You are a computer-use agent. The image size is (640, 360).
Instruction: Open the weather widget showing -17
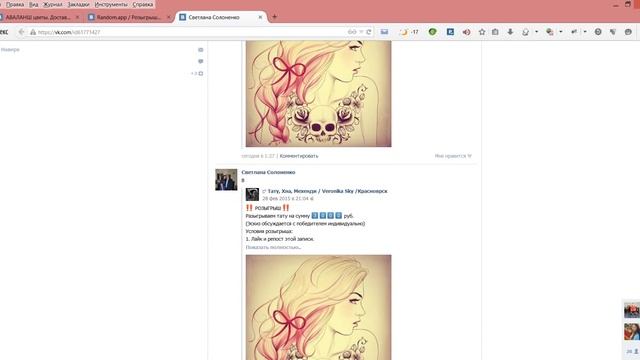409,32
